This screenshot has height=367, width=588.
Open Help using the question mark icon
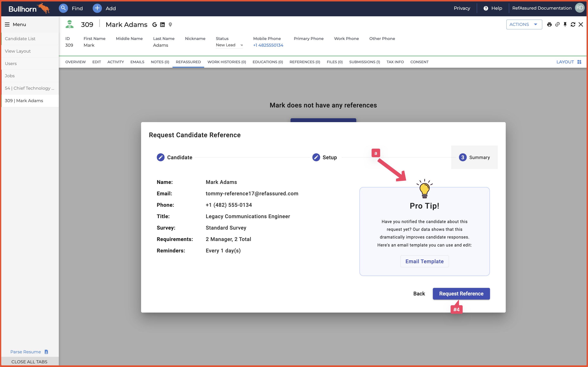click(485, 8)
